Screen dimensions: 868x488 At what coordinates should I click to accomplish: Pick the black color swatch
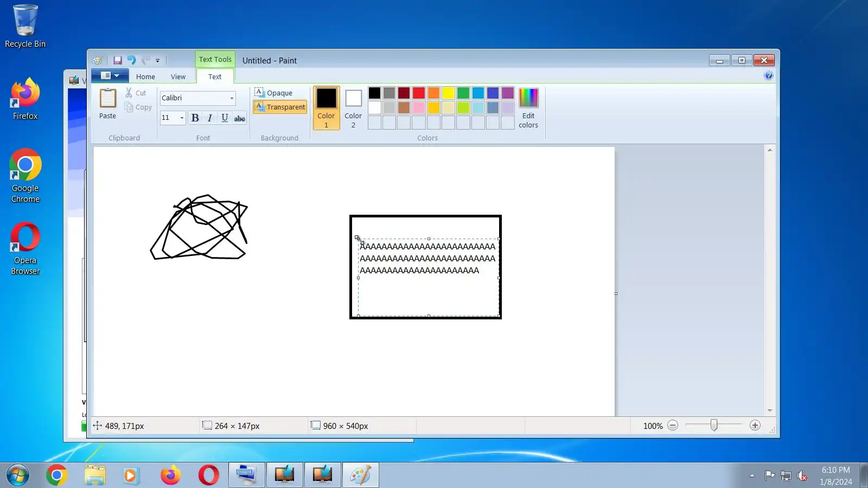(x=374, y=93)
